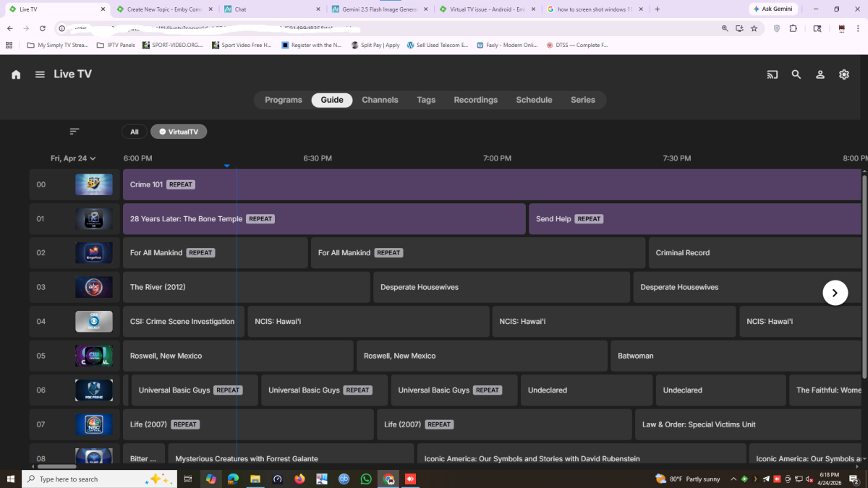Open Split Pay | Apply bookmark
Image resolution: width=868 pixels, height=488 pixels.
tap(375, 45)
